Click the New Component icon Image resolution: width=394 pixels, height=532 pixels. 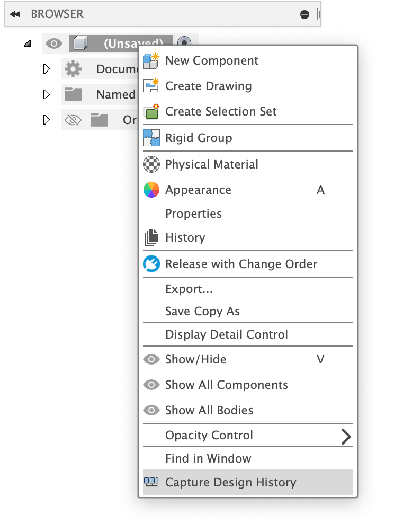pos(151,60)
